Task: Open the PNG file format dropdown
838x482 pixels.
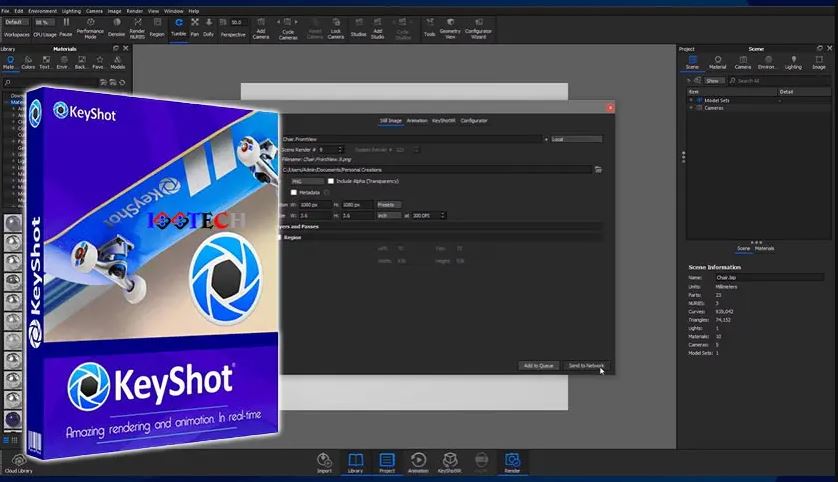Action: 308,181
